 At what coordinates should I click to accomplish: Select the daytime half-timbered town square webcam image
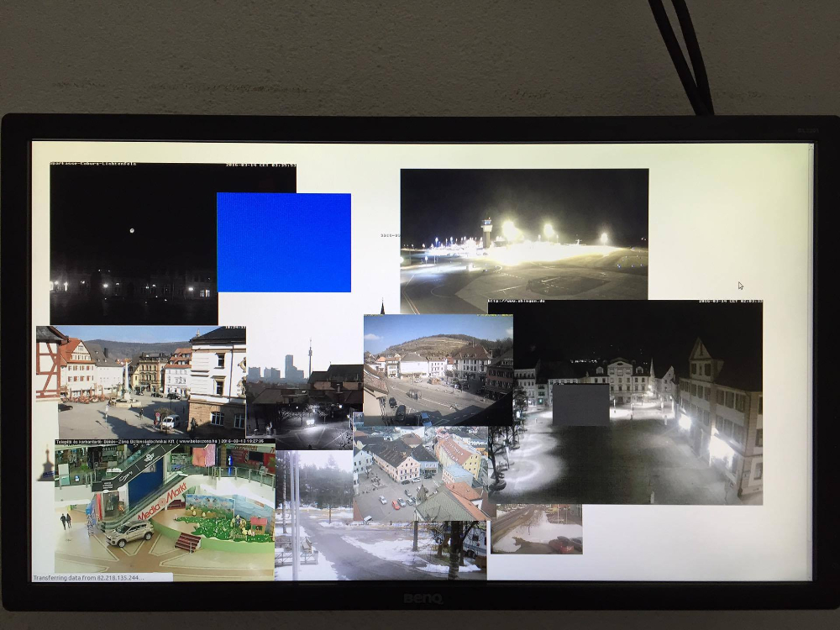point(141,382)
